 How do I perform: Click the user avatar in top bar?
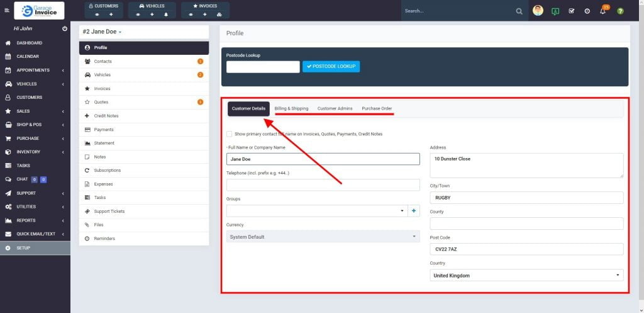tap(538, 11)
